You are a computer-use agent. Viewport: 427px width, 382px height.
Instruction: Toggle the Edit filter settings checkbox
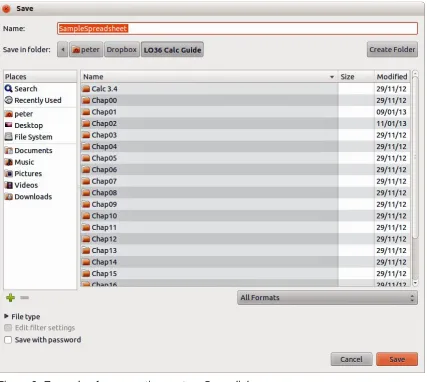pos(8,328)
